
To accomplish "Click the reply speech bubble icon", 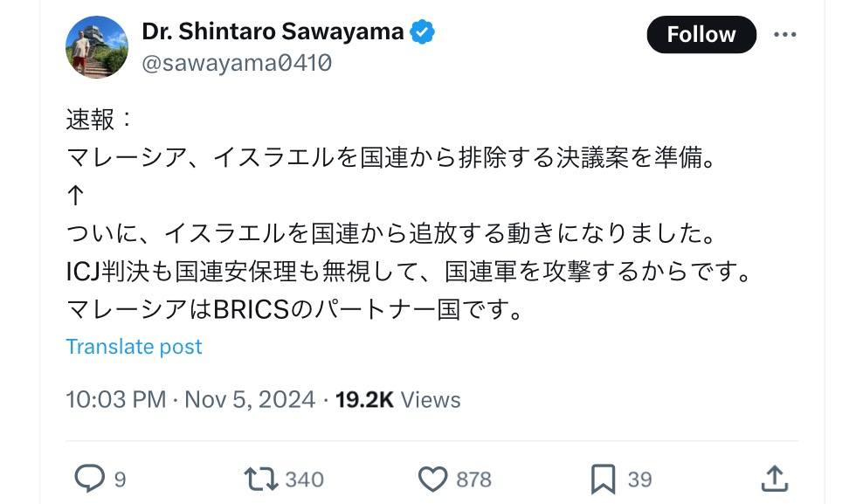I will (90, 478).
